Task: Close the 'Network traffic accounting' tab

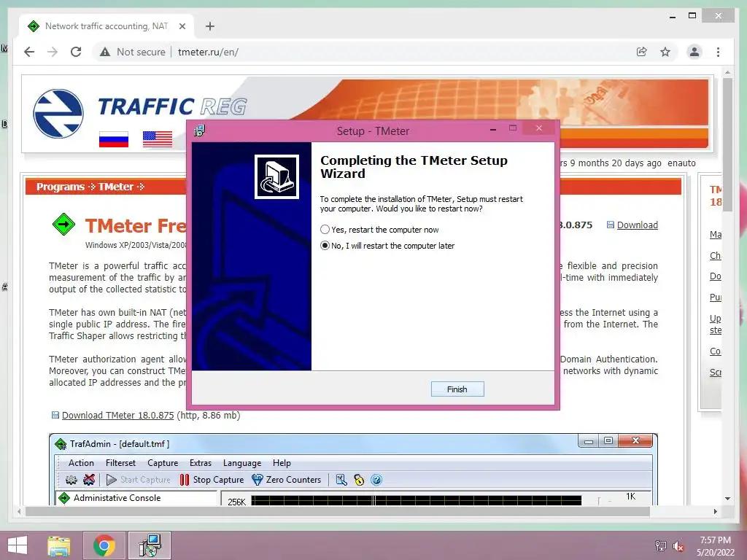Action: coord(182,26)
